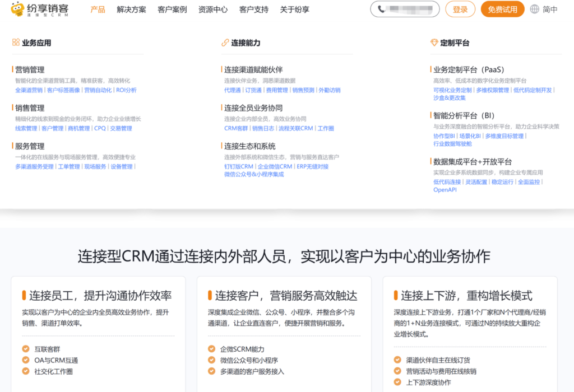Click the checkmark icon before 互联客群
The width and height of the screenshot is (574, 392).
[x=25, y=349]
